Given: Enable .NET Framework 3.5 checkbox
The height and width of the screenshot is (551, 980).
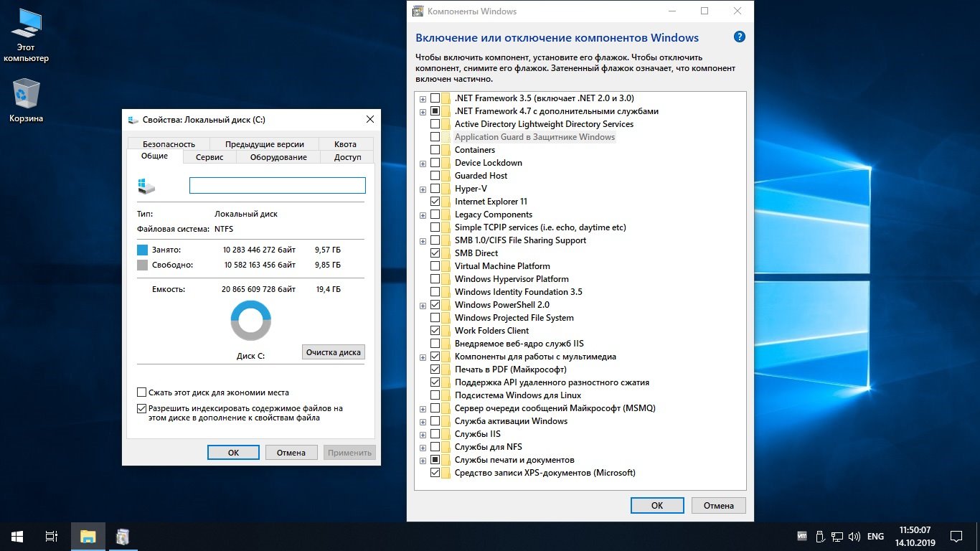Looking at the screenshot, I should (435, 98).
